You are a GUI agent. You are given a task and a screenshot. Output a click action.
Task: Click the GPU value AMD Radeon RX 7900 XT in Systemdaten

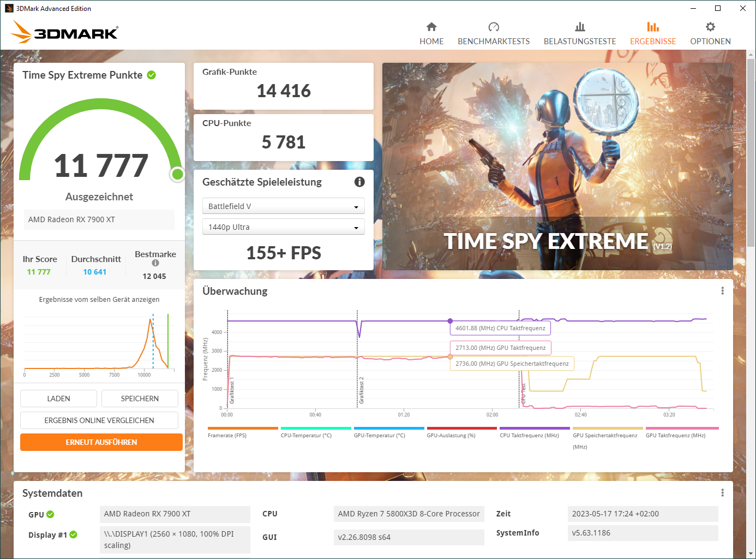click(175, 514)
